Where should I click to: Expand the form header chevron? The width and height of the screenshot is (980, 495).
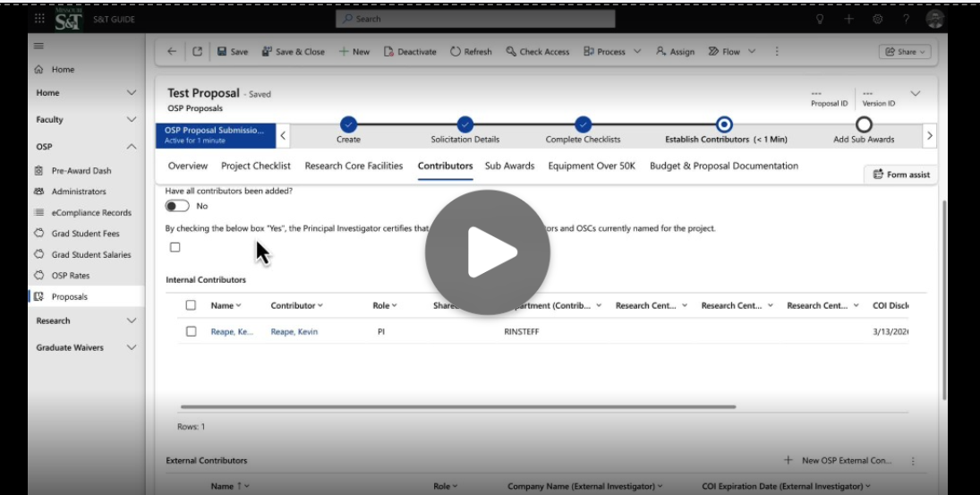click(915, 94)
